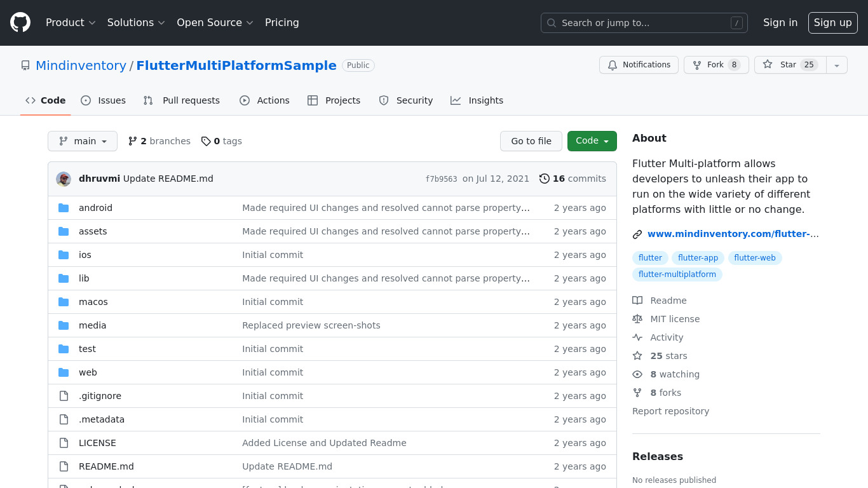Click the repository icon beside Mindinventory
The height and width of the screenshot is (488, 868).
(x=25, y=65)
